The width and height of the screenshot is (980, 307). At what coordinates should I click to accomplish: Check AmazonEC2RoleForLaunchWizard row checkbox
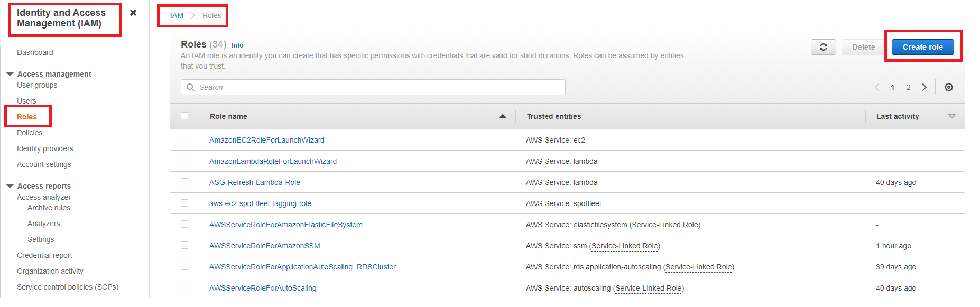click(x=184, y=139)
